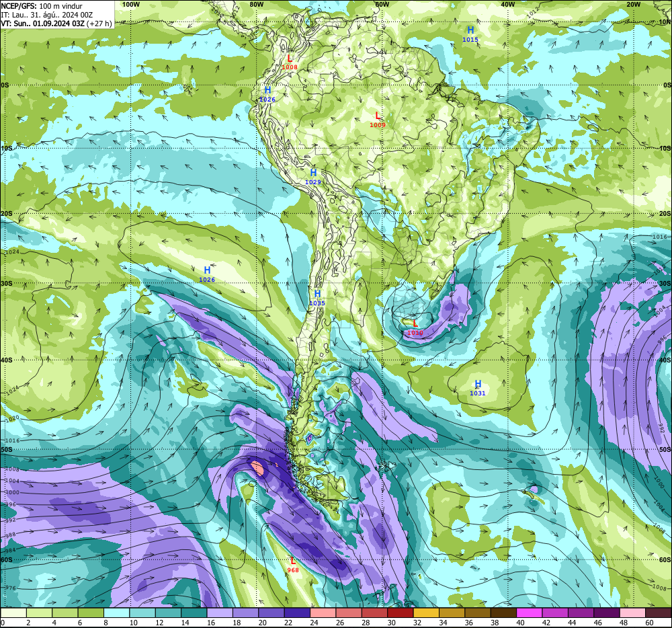Click the '60W' longitude label
Image resolution: width=672 pixels, height=628 pixels.
click(382, 4)
